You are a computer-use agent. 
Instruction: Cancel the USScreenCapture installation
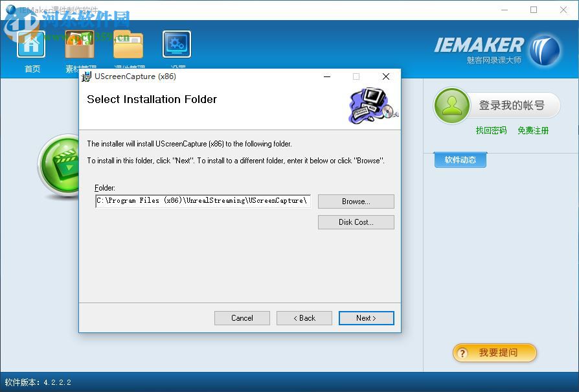(242, 318)
